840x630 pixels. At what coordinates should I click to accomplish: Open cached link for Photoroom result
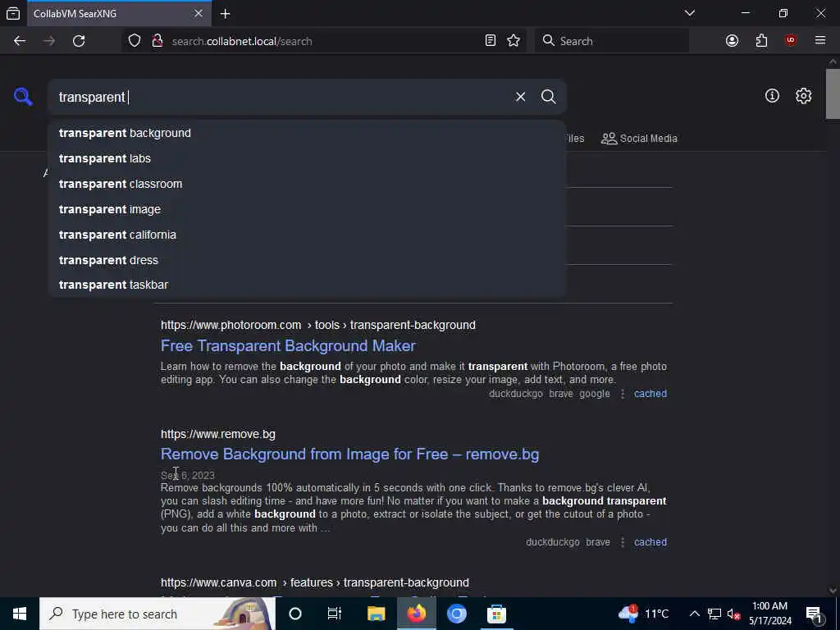click(651, 394)
